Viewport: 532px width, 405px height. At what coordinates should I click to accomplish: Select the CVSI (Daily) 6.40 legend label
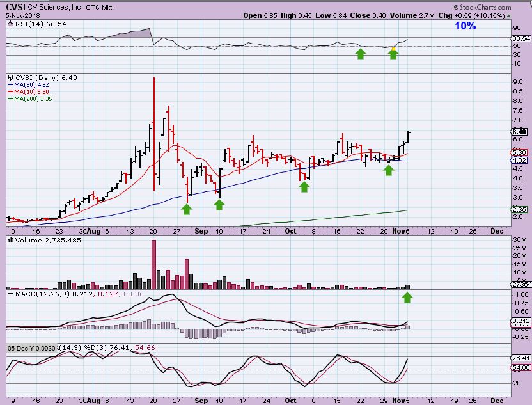47,78
